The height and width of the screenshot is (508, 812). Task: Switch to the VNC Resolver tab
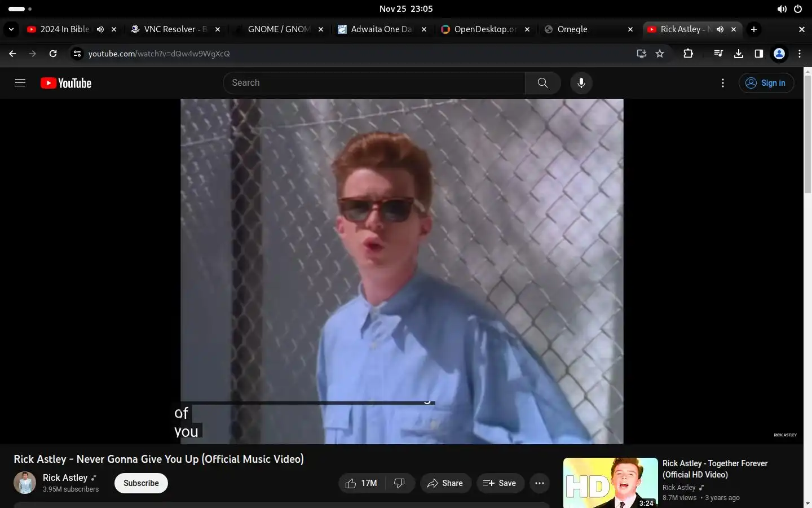point(169,29)
